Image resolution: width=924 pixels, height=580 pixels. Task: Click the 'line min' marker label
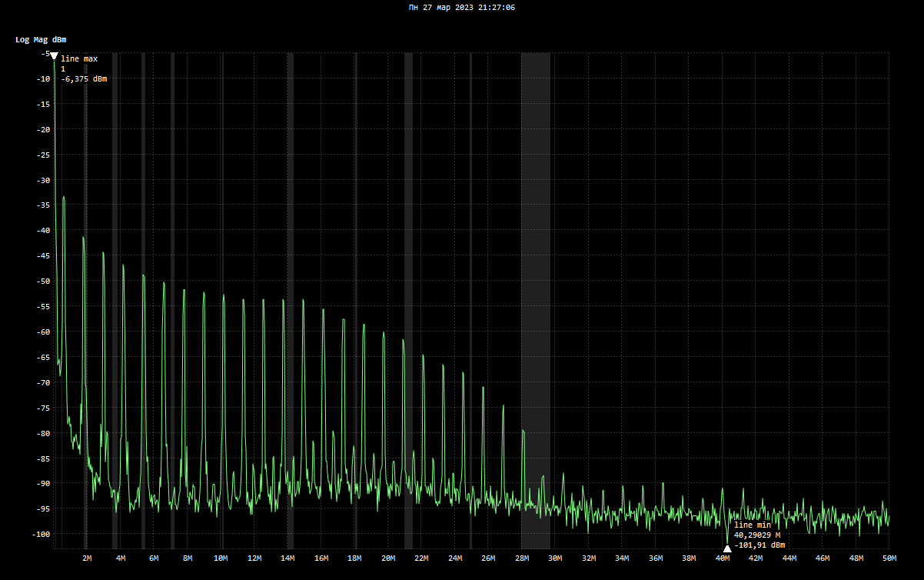pos(753,525)
